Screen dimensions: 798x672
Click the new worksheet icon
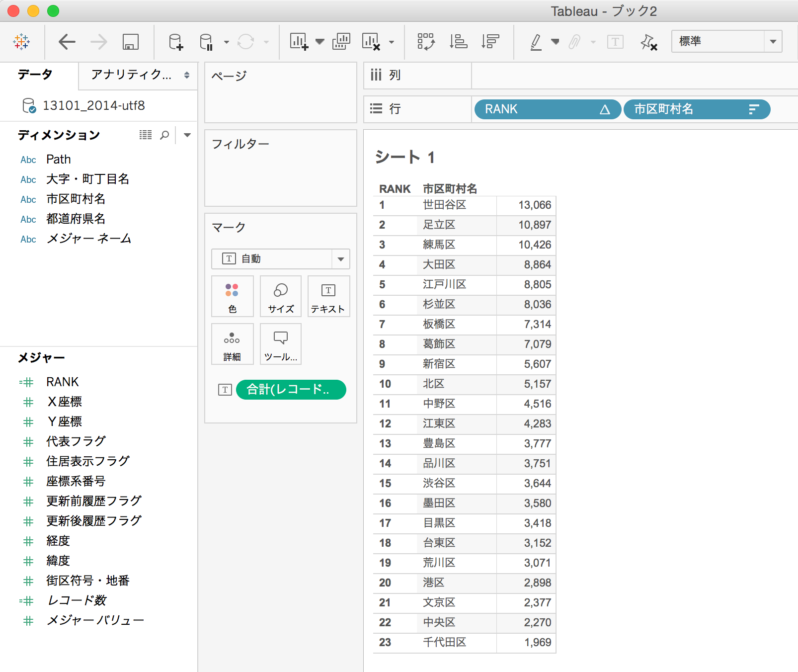tap(299, 42)
